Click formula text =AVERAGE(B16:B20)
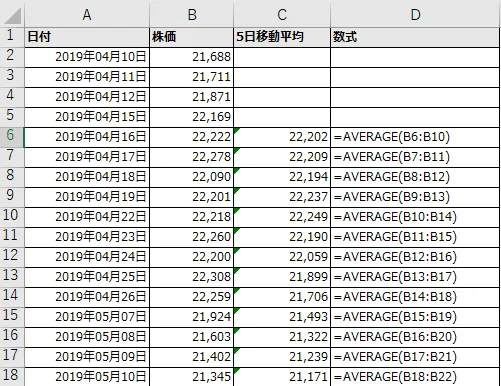Screen dimensions: 501x386 click(395, 337)
